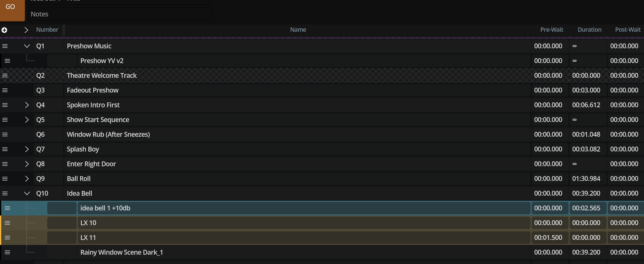Viewport: 644px width, 264px height.
Task: Click the Name column header
Action: tap(298, 30)
